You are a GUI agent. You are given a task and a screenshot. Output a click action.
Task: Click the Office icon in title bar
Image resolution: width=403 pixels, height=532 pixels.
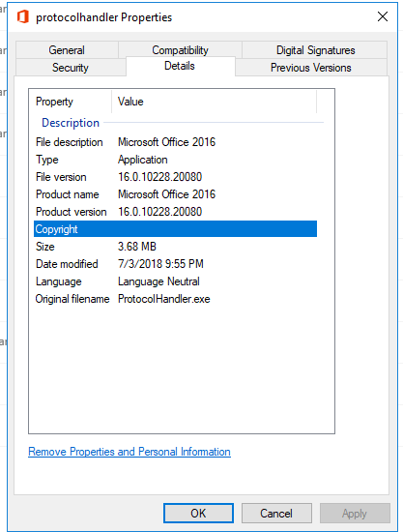click(x=23, y=16)
